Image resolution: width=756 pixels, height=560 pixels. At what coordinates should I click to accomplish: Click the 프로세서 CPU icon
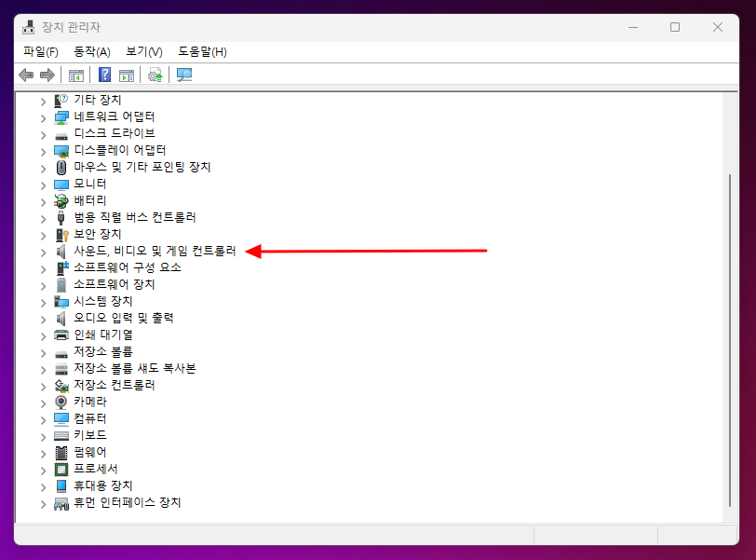tap(61, 470)
